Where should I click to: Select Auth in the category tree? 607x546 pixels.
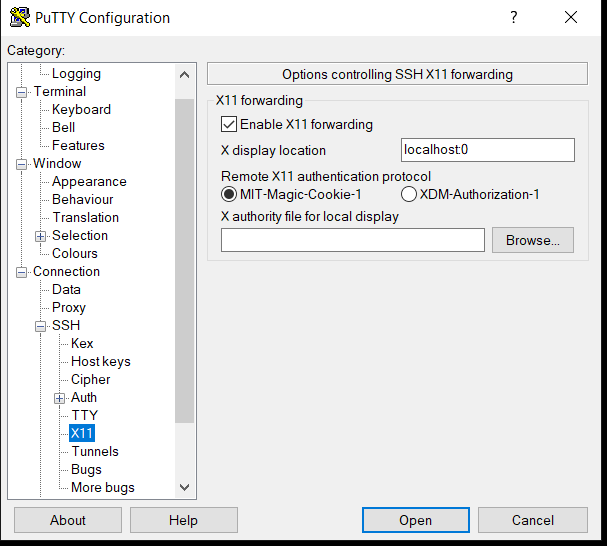[x=84, y=397]
